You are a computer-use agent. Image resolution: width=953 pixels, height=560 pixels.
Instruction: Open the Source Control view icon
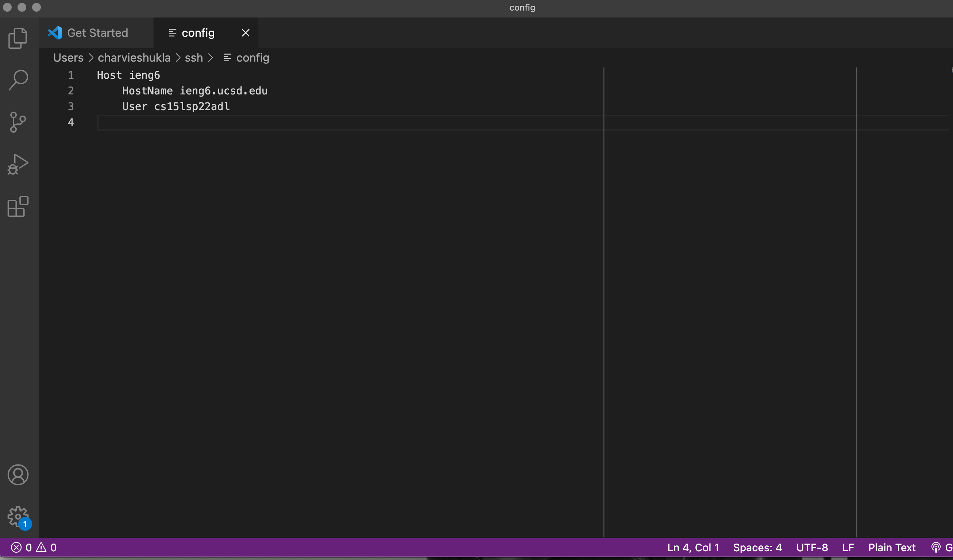point(18,122)
